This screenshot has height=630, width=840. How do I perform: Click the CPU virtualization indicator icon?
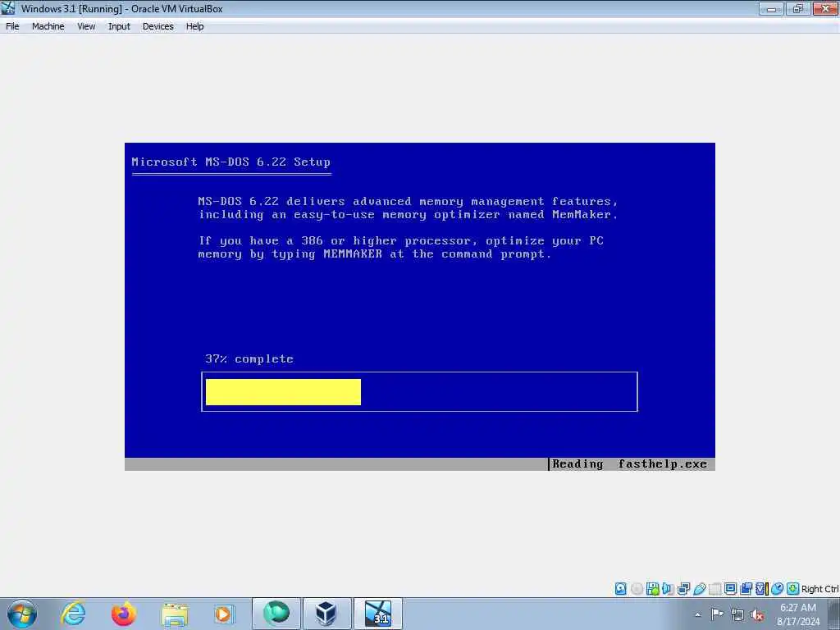pos(761,589)
